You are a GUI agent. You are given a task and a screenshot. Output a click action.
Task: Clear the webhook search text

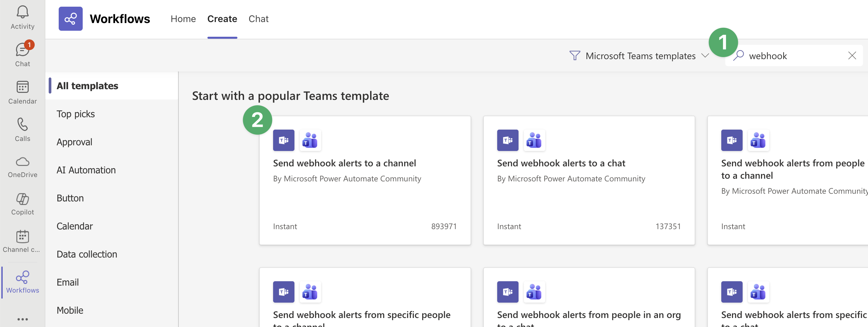pos(852,56)
